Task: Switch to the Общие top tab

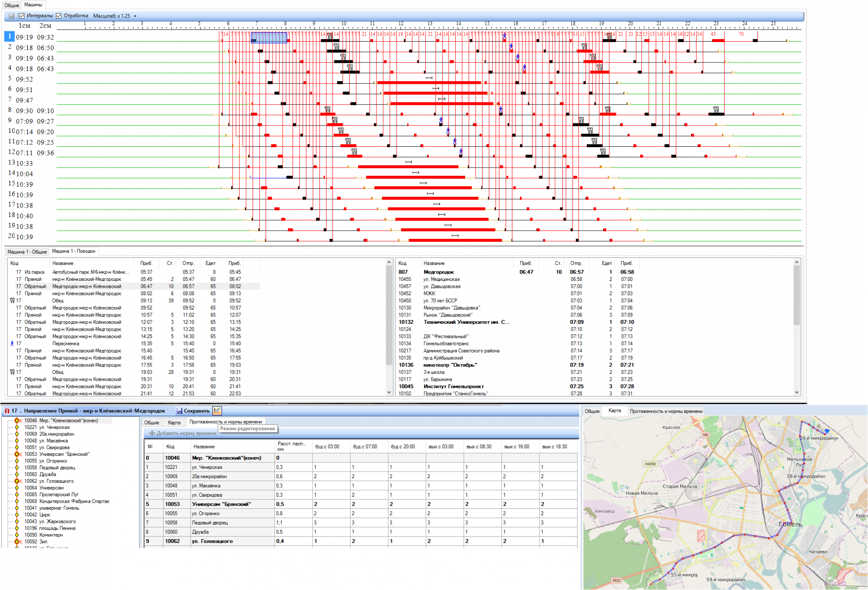Action: point(11,5)
